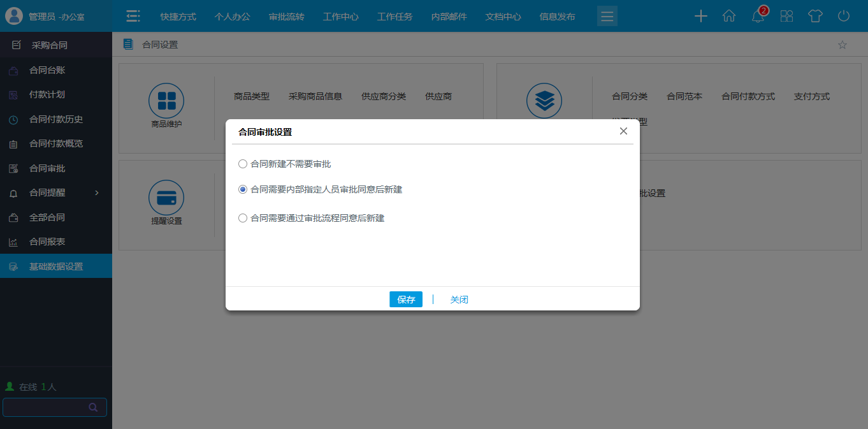The height and width of the screenshot is (429, 868).
Task: Star the 合同设置 page as favorite
Action: [x=841, y=45]
